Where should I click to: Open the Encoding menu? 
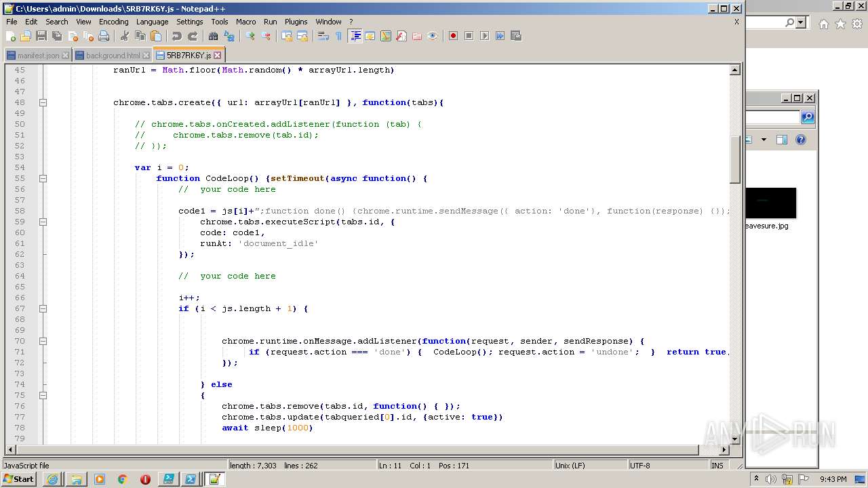click(113, 22)
